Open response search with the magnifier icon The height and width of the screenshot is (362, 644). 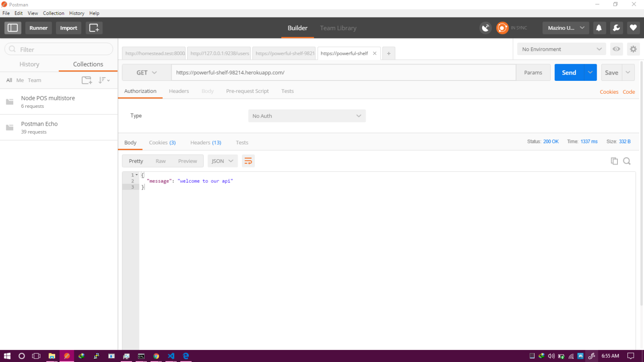(627, 161)
